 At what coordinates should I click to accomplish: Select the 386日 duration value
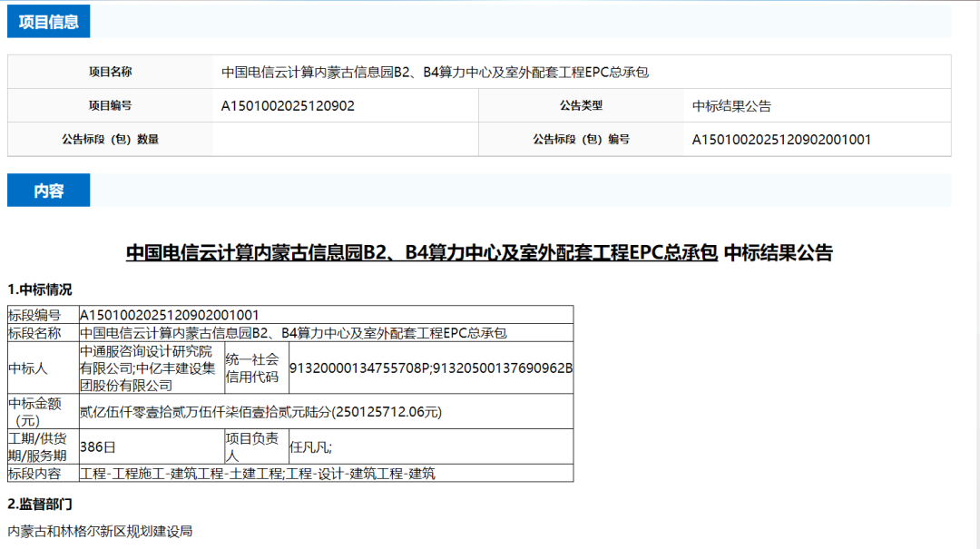tap(98, 447)
